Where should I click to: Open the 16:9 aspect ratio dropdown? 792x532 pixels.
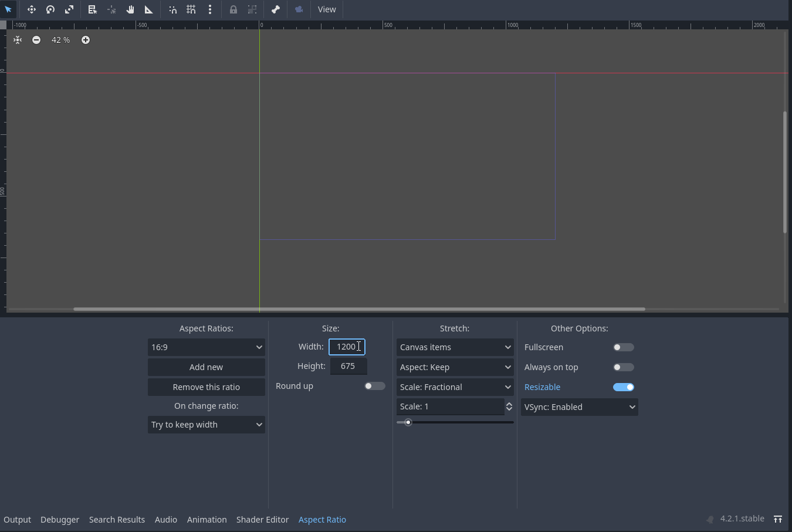point(207,347)
